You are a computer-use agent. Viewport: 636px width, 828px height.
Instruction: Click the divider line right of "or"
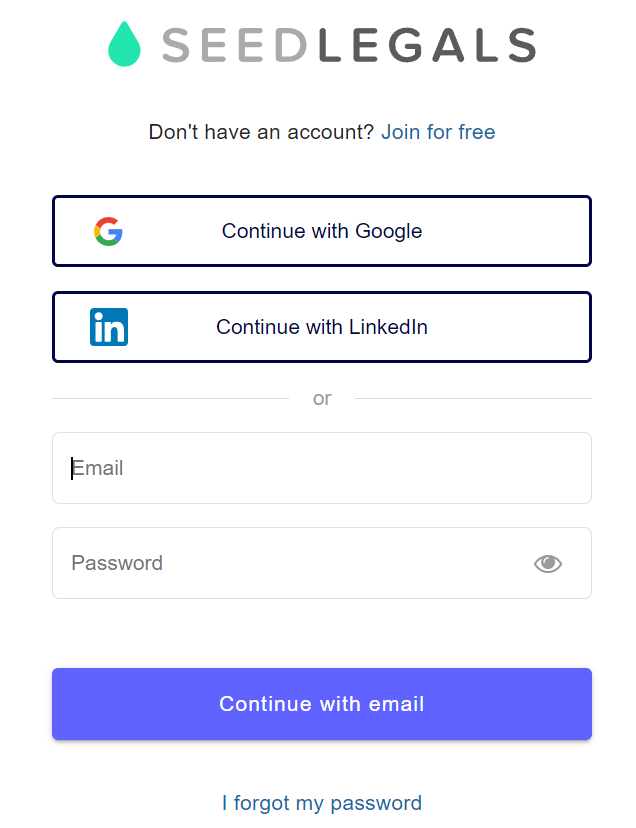[x=473, y=398]
